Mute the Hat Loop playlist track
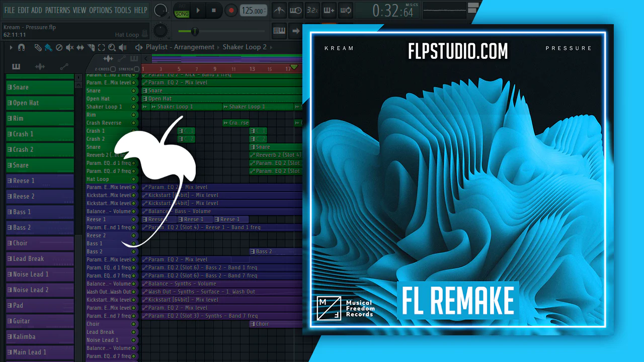Image resolution: width=644 pixels, height=362 pixels. click(x=134, y=179)
